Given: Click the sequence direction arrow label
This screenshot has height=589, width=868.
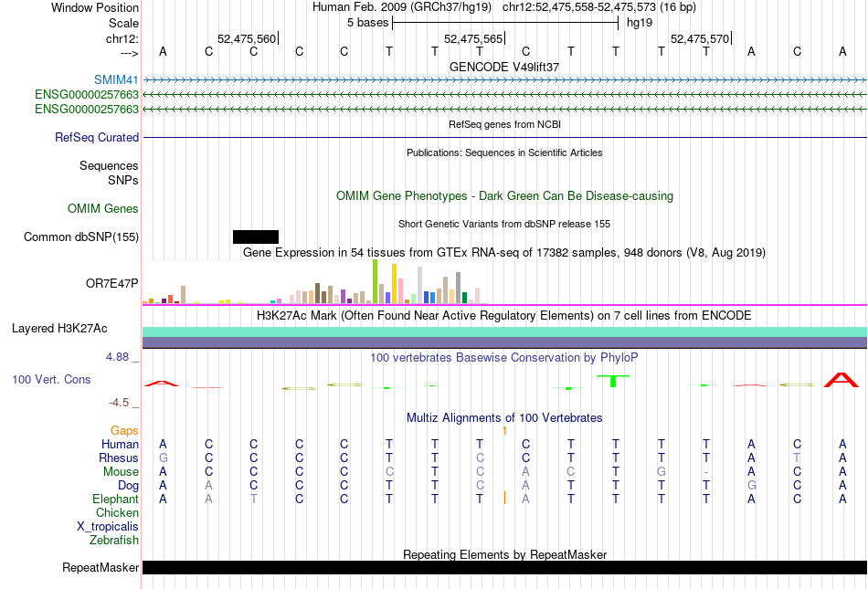Looking at the screenshot, I should click(x=130, y=53).
